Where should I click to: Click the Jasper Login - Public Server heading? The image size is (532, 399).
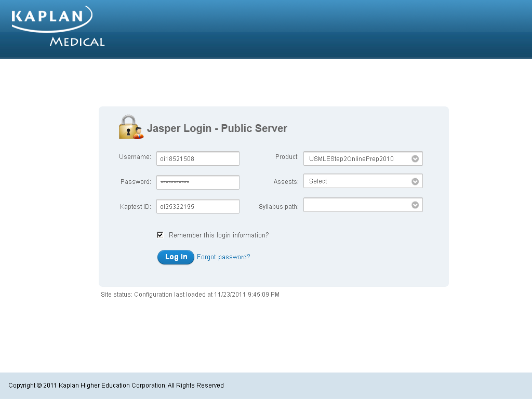click(217, 128)
